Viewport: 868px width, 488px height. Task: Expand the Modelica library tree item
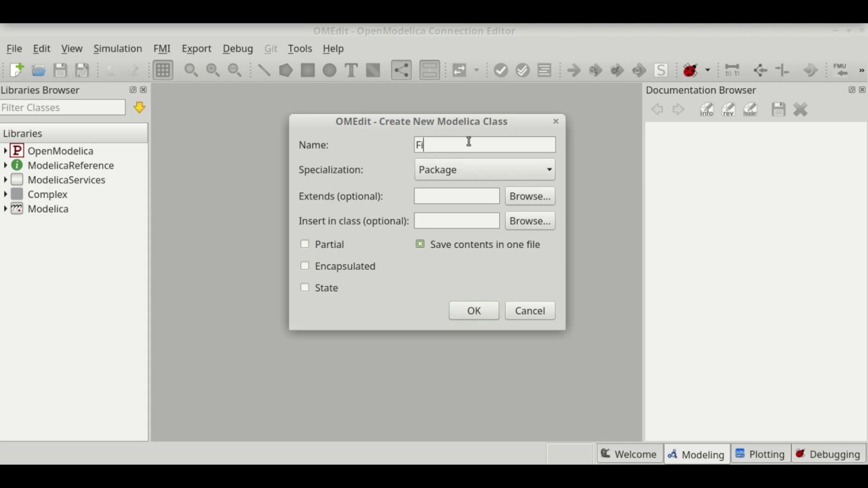point(5,209)
